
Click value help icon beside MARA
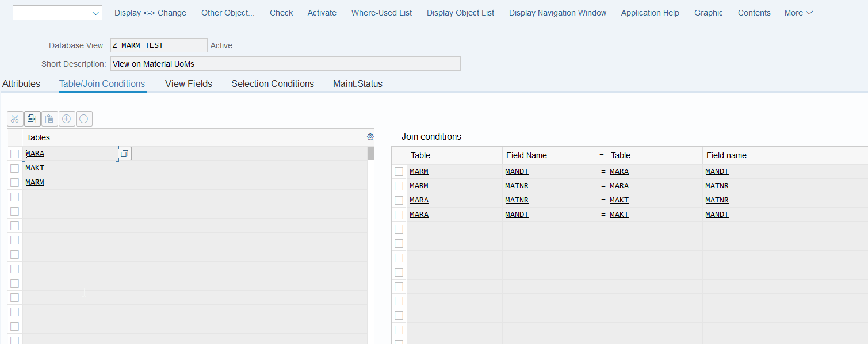tap(125, 154)
